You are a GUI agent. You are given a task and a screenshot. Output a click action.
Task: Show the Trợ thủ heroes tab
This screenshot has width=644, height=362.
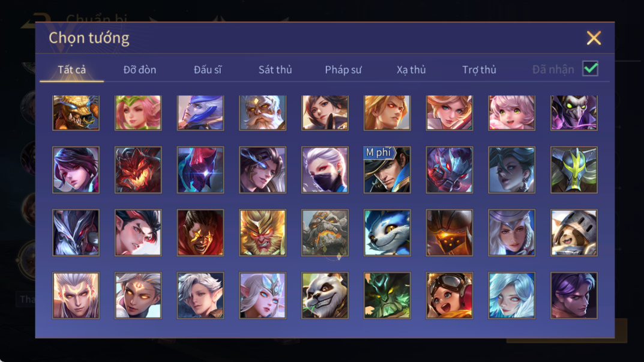tap(479, 70)
